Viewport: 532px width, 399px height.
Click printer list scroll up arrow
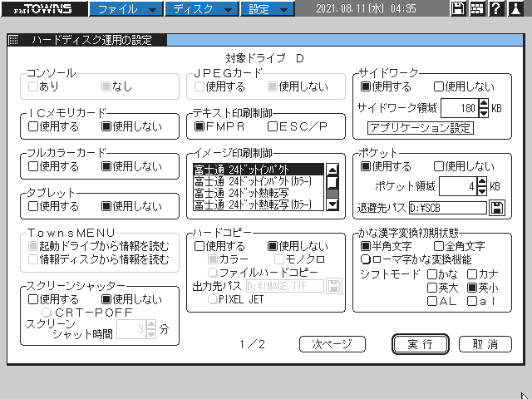tap(332, 170)
